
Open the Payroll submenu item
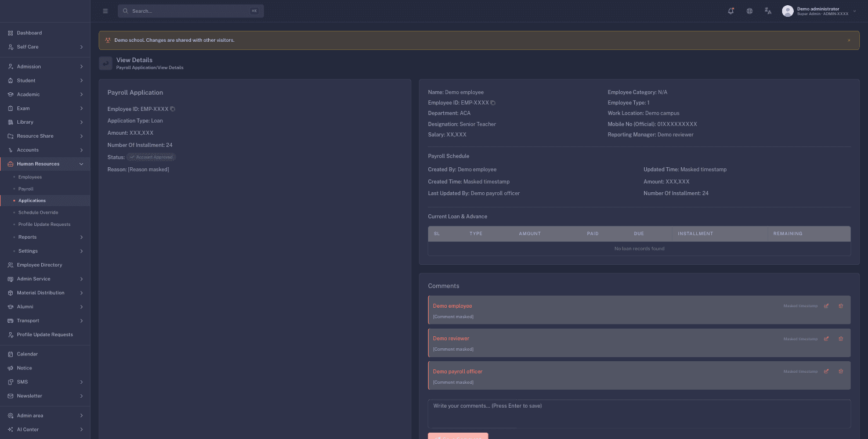coord(45,189)
